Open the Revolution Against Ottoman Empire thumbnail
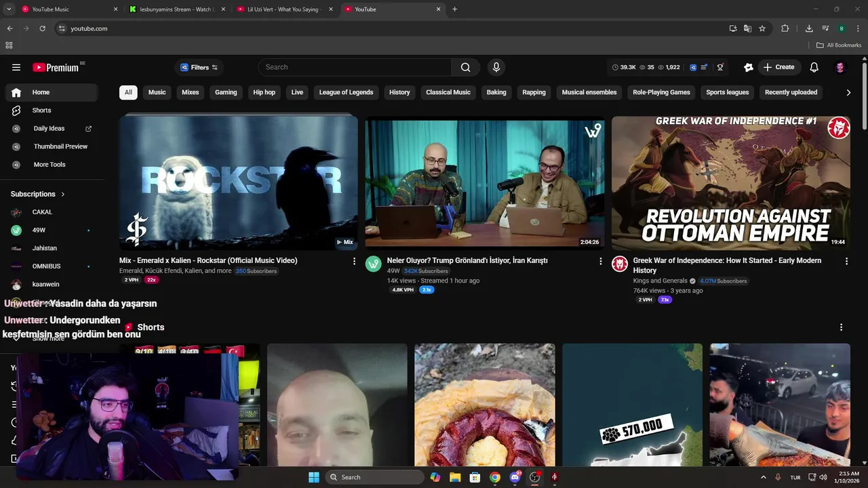The height and width of the screenshot is (488, 868). click(x=730, y=183)
